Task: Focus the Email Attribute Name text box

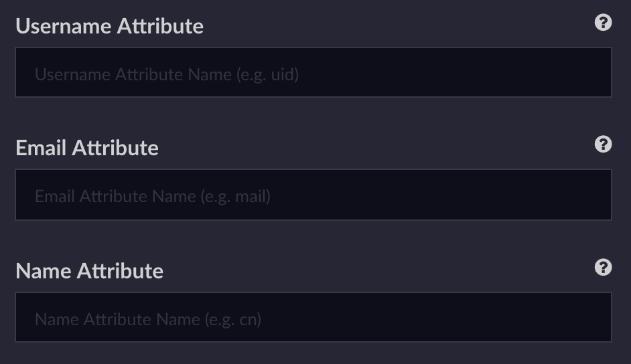Action: tap(313, 195)
